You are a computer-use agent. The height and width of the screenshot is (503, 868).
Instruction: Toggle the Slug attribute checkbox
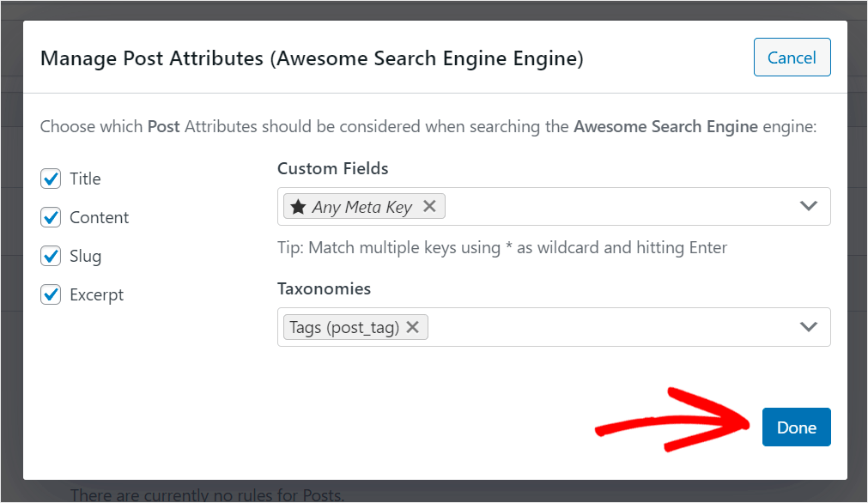coord(51,256)
